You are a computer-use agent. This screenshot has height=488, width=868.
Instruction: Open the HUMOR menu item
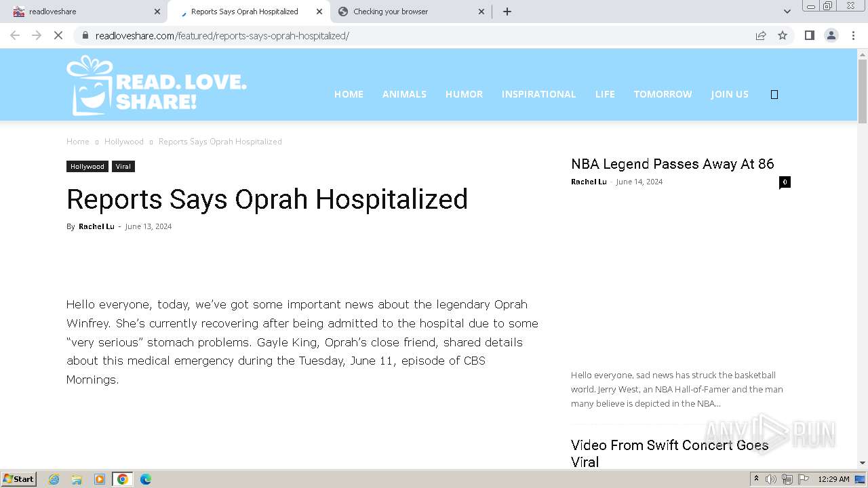pos(464,94)
